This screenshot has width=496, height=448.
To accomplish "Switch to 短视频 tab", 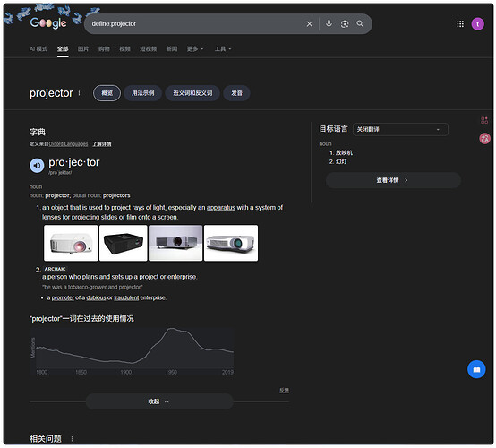I will point(148,49).
